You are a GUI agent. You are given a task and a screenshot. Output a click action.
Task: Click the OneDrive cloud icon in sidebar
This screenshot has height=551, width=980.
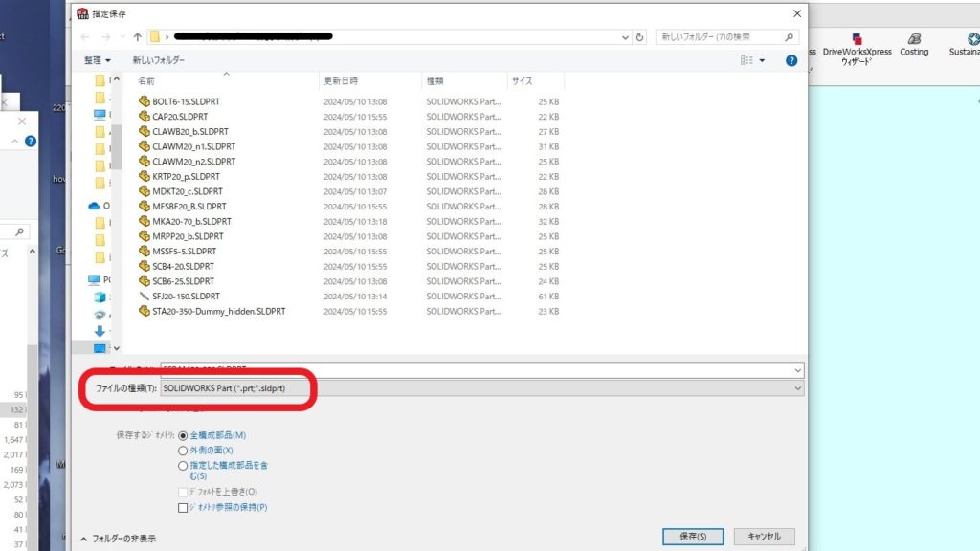click(x=95, y=206)
